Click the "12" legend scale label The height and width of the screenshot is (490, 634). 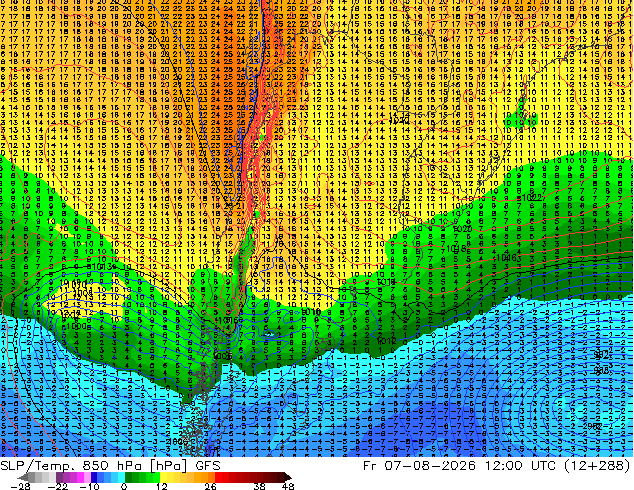point(162,486)
